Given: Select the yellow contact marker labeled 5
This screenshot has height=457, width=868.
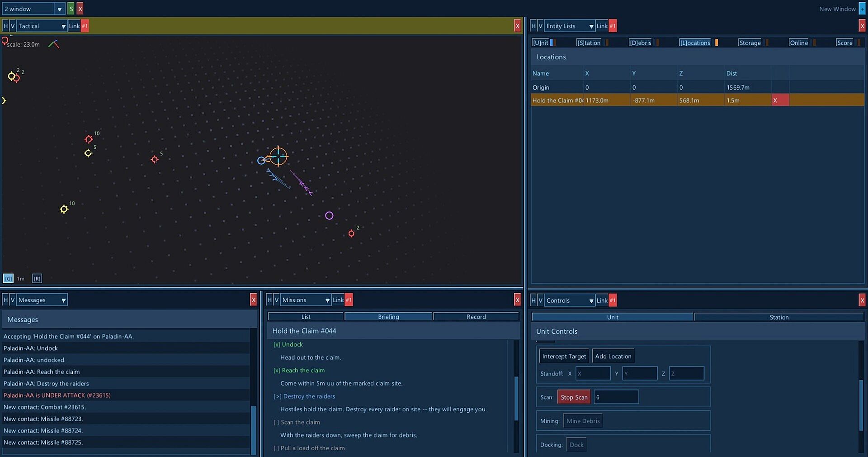Looking at the screenshot, I should 88,153.
